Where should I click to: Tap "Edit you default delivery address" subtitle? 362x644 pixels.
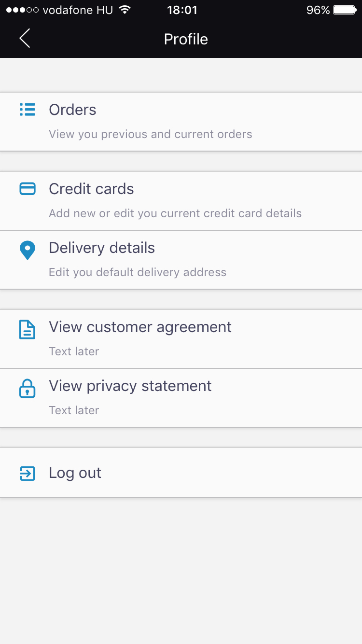click(138, 272)
